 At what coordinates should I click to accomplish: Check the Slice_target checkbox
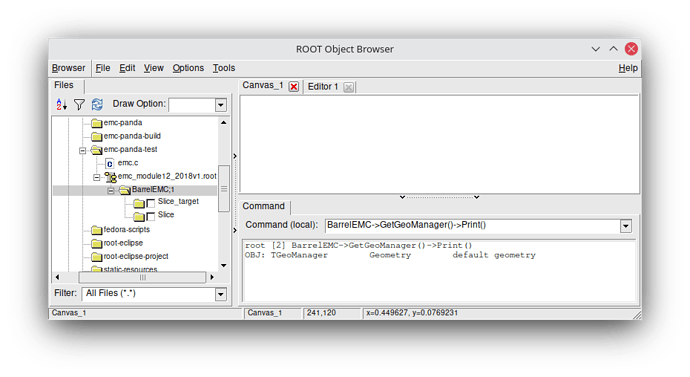(150, 203)
